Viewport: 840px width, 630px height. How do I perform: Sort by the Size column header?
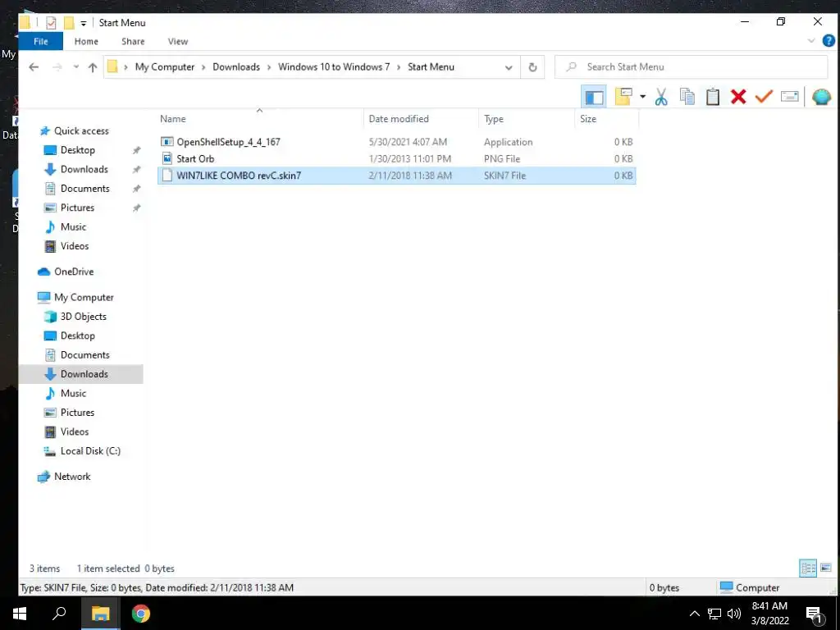[606, 119]
